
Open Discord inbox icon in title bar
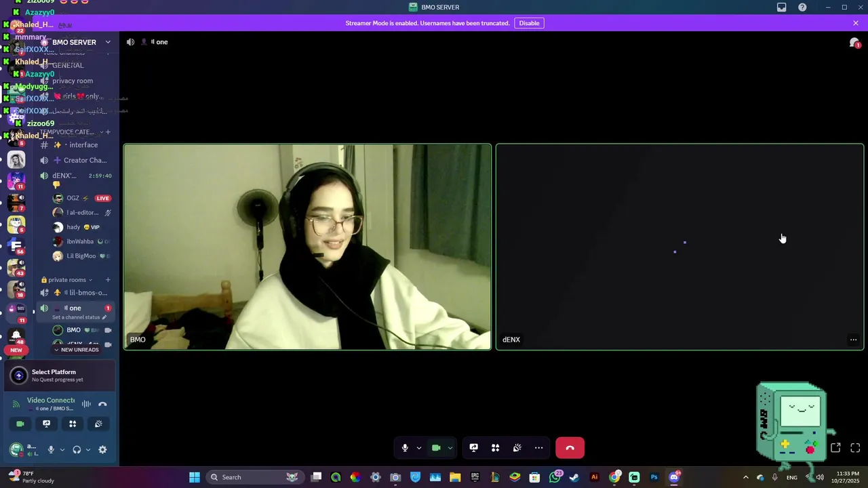(x=782, y=7)
